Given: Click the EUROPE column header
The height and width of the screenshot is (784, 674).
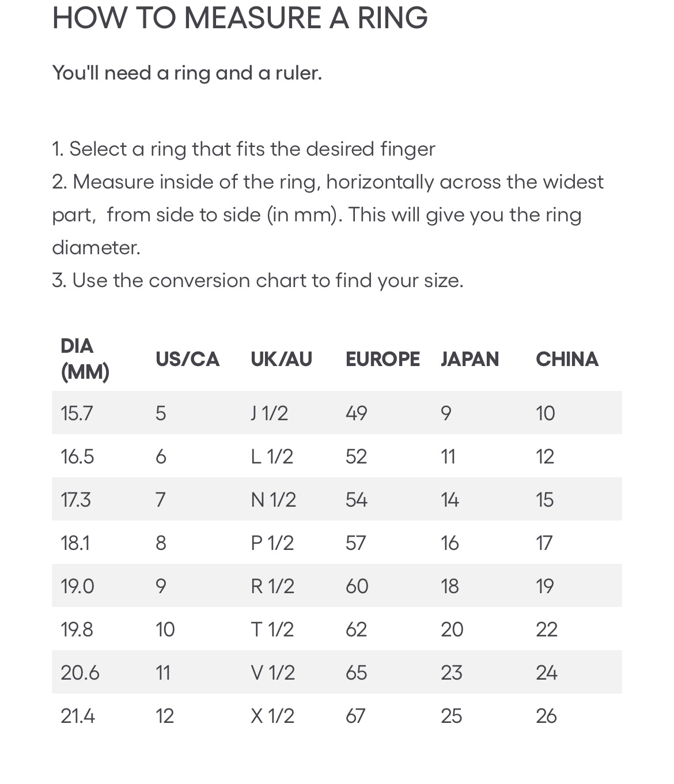Looking at the screenshot, I should 383,359.
